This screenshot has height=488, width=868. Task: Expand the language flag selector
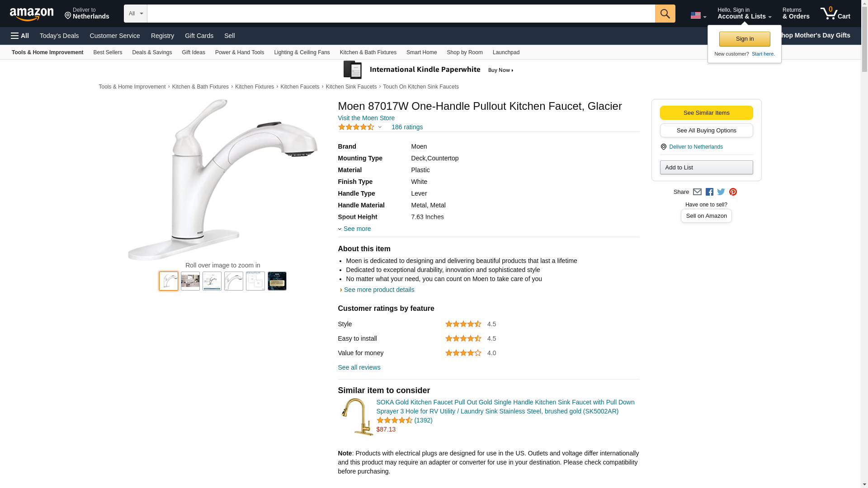point(698,15)
